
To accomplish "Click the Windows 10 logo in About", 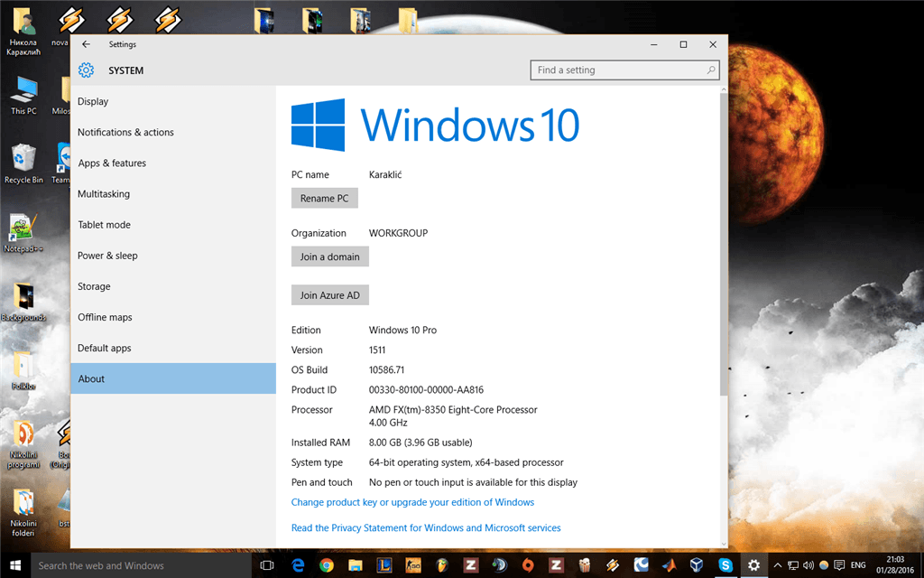I will coord(435,125).
